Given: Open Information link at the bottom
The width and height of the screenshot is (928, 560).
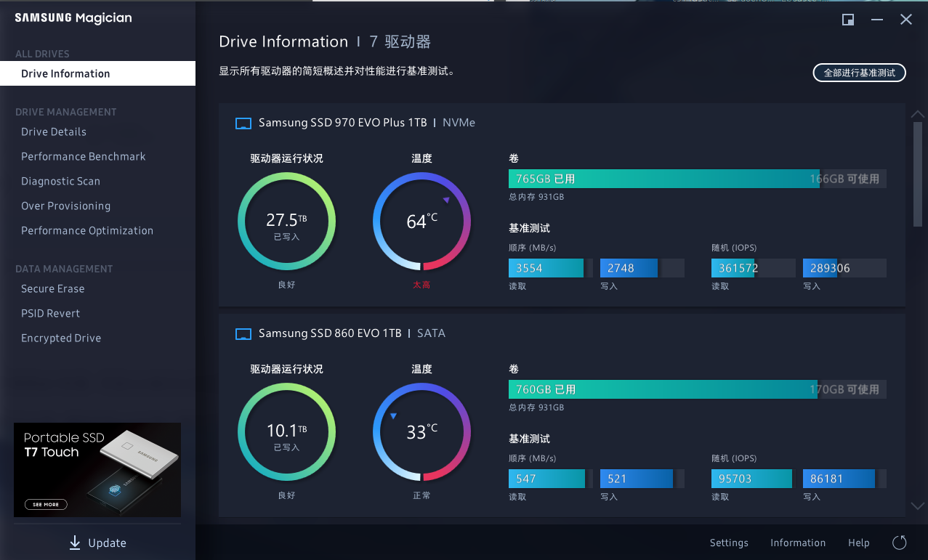Looking at the screenshot, I should click(x=798, y=543).
